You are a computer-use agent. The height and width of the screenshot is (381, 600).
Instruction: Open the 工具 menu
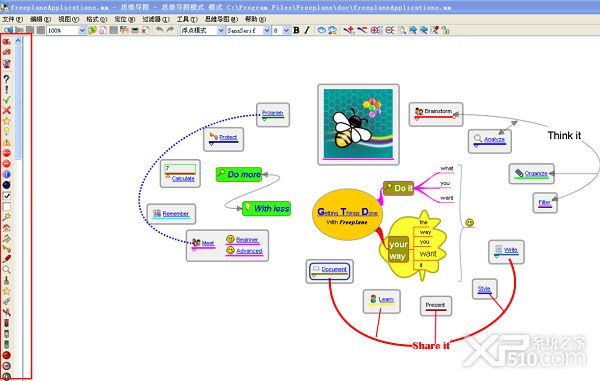(x=187, y=19)
